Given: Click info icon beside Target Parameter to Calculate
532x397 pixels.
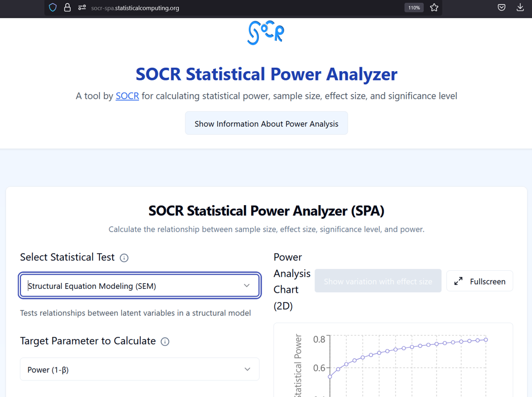Looking at the screenshot, I should pyautogui.click(x=164, y=342).
